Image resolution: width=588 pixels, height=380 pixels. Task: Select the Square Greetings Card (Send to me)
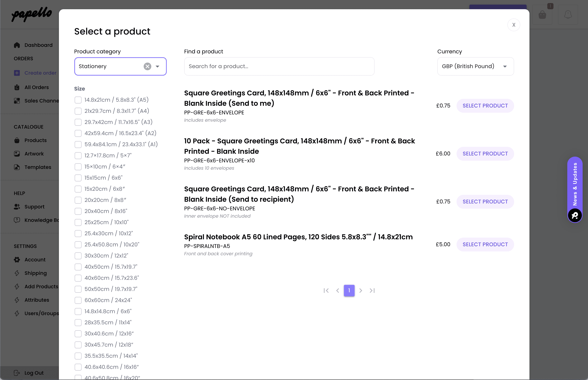pyautogui.click(x=485, y=106)
